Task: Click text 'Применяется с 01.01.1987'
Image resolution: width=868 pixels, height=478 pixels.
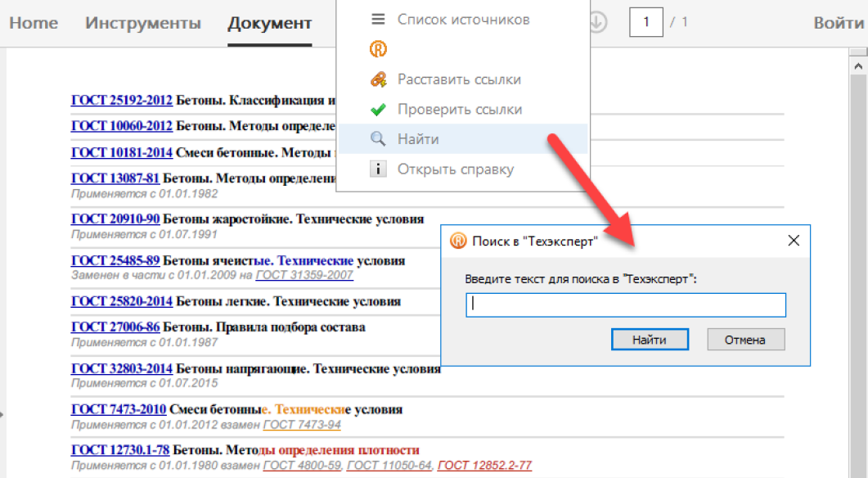Action: point(145,343)
